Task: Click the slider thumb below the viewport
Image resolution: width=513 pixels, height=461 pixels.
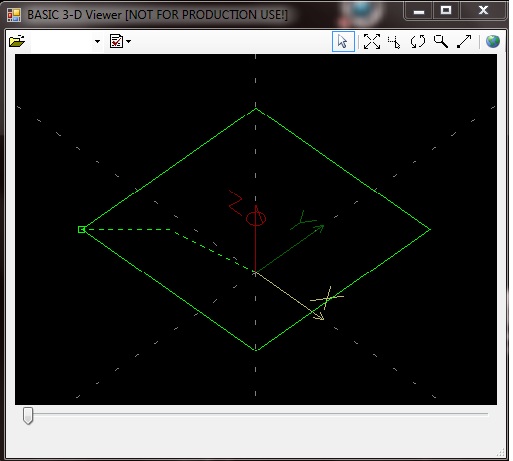Action: pyautogui.click(x=28, y=416)
